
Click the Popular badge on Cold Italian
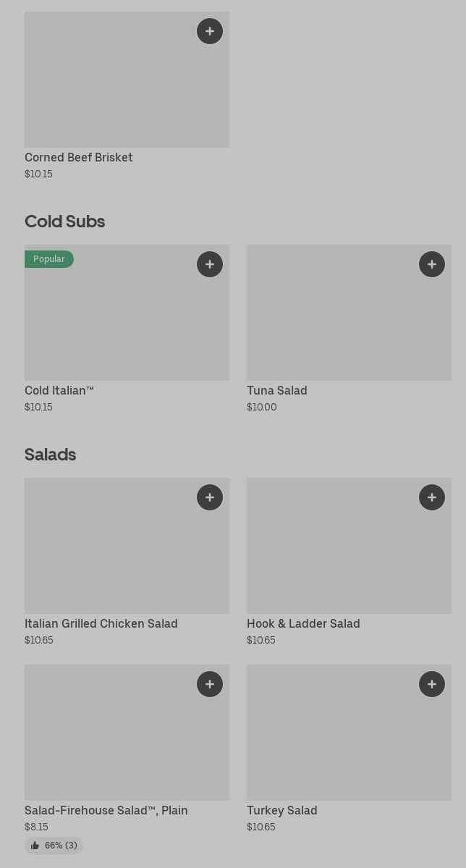(49, 259)
